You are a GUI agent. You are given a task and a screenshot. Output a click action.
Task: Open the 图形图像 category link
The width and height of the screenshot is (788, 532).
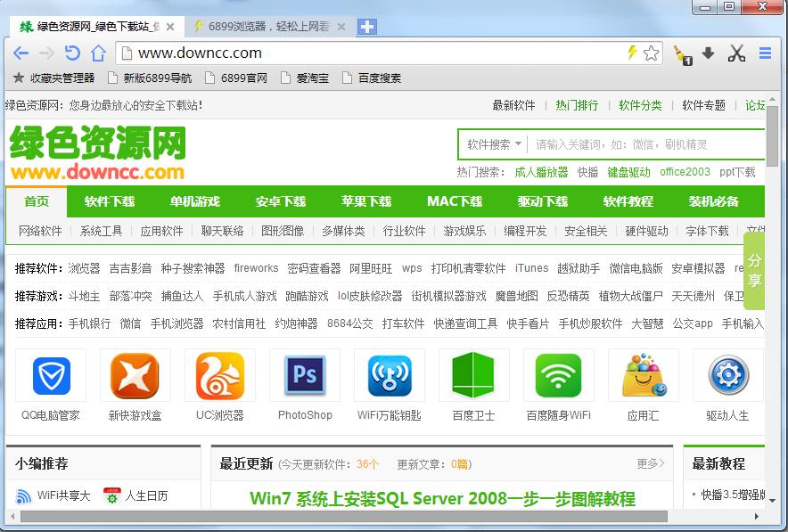pyautogui.click(x=283, y=231)
